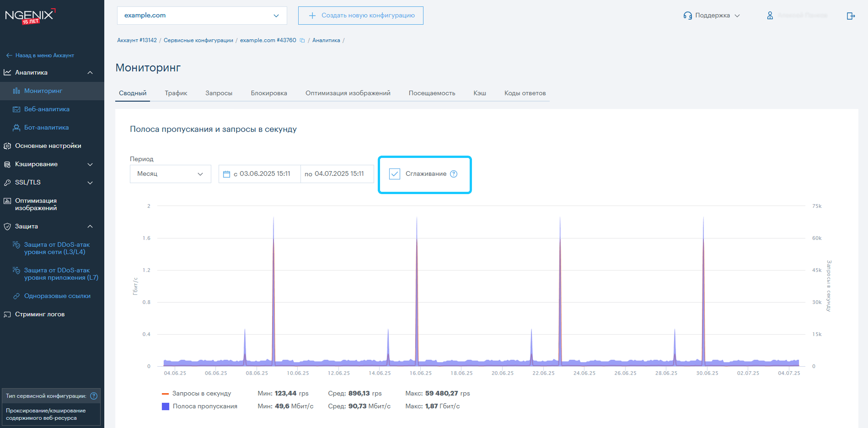Click the Web analytics icon
Image resolution: width=868 pixels, height=428 pixels.
(16, 109)
